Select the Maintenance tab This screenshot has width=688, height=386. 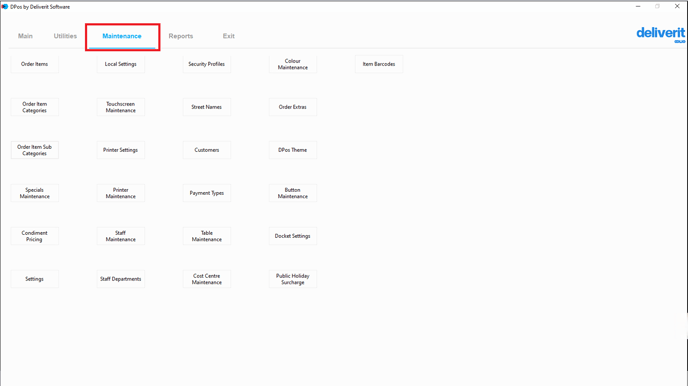pyautogui.click(x=122, y=36)
